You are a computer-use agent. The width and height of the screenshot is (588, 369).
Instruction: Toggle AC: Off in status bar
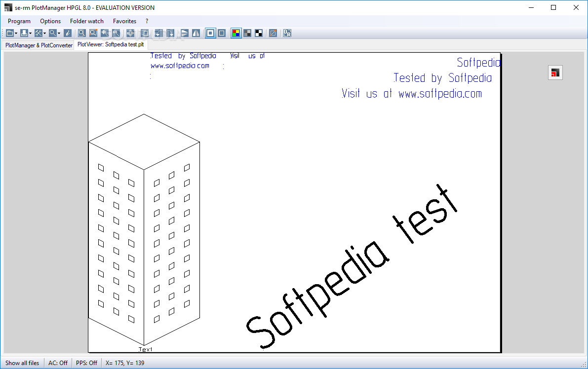[x=58, y=363]
